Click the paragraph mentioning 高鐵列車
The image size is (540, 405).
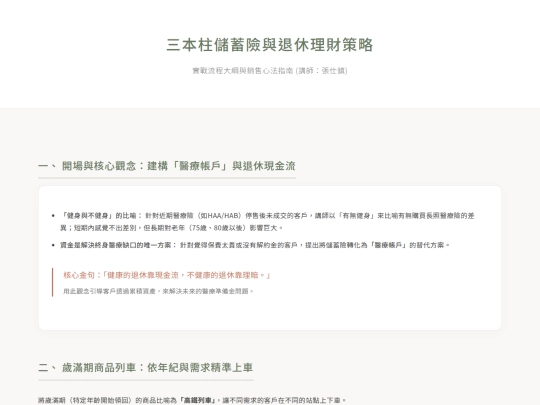[x=192, y=401]
